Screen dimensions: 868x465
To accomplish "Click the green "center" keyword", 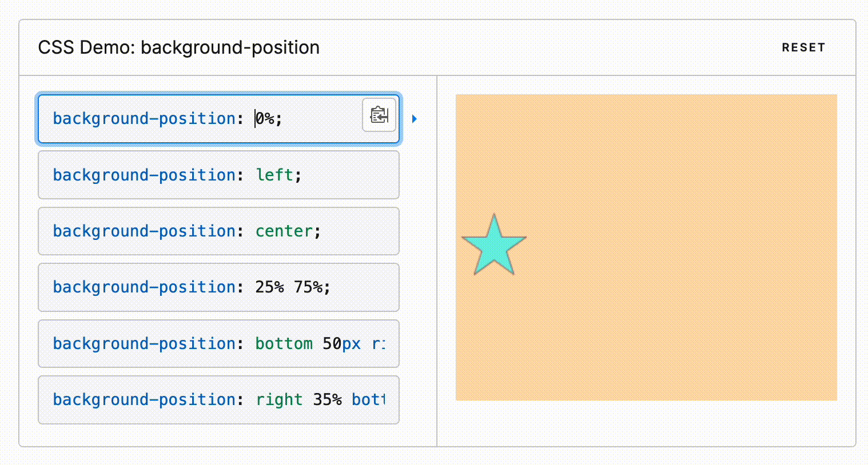I will [x=284, y=231].
